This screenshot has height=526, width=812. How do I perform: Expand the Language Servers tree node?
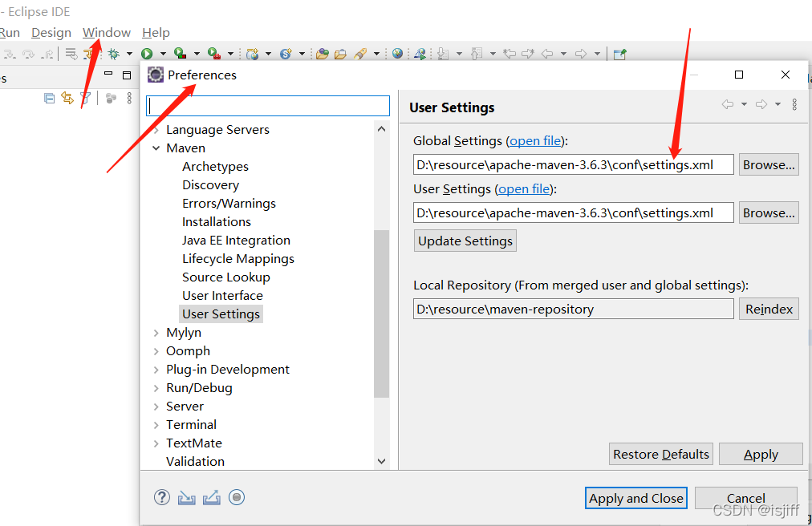click(156, 129)
